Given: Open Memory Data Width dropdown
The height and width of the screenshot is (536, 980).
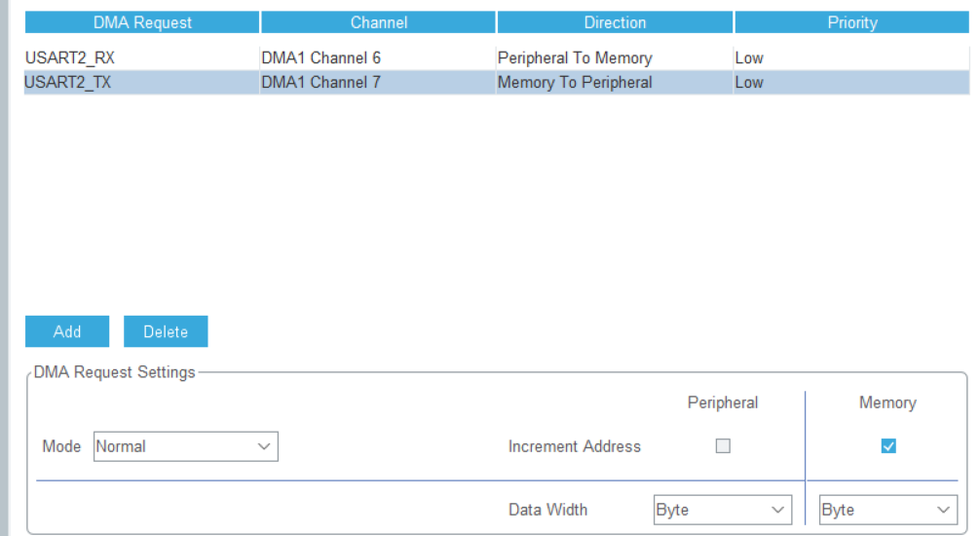Looking at the screenshot, I should [x=886, y=510].
